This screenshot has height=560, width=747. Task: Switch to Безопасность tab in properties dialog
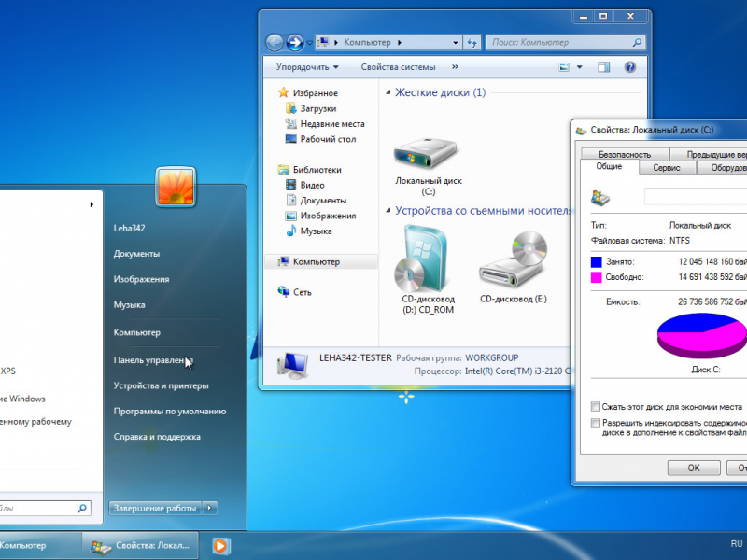point(624,154)
